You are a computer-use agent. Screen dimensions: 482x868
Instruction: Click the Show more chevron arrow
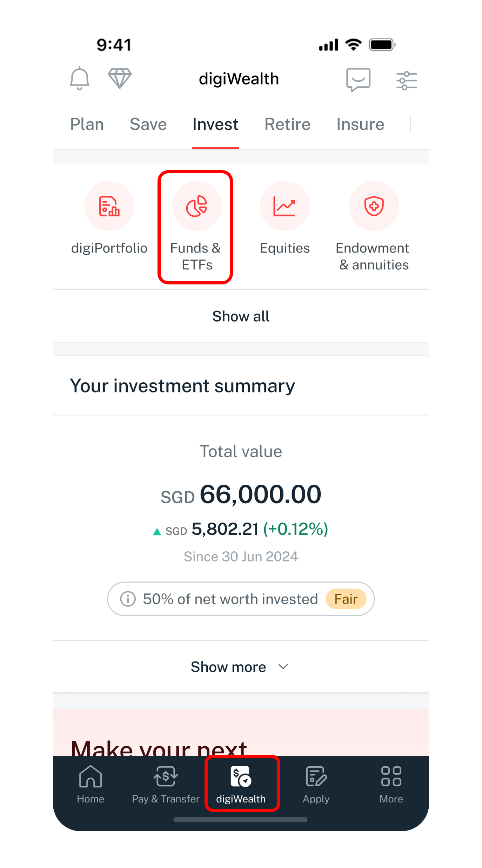(283, 667)
